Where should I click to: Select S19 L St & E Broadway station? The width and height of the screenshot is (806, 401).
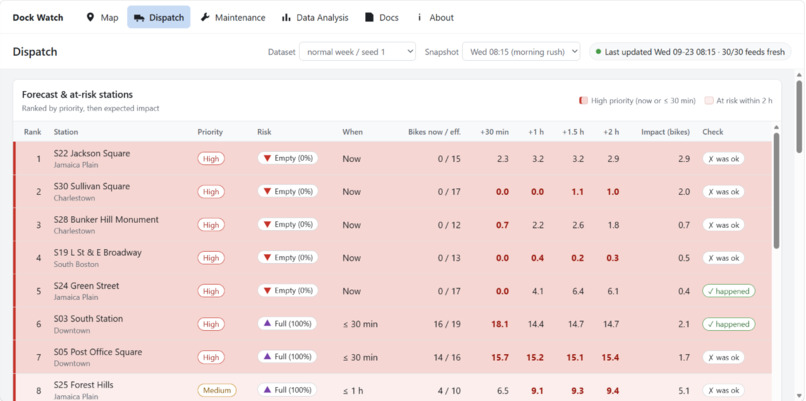point(97,252)
